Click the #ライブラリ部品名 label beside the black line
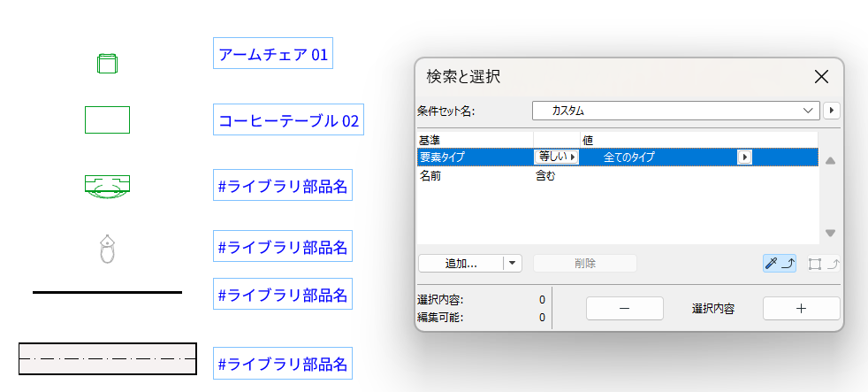Image resolution: width=868 pixels, height=392 pixels. tap(283, 294)
